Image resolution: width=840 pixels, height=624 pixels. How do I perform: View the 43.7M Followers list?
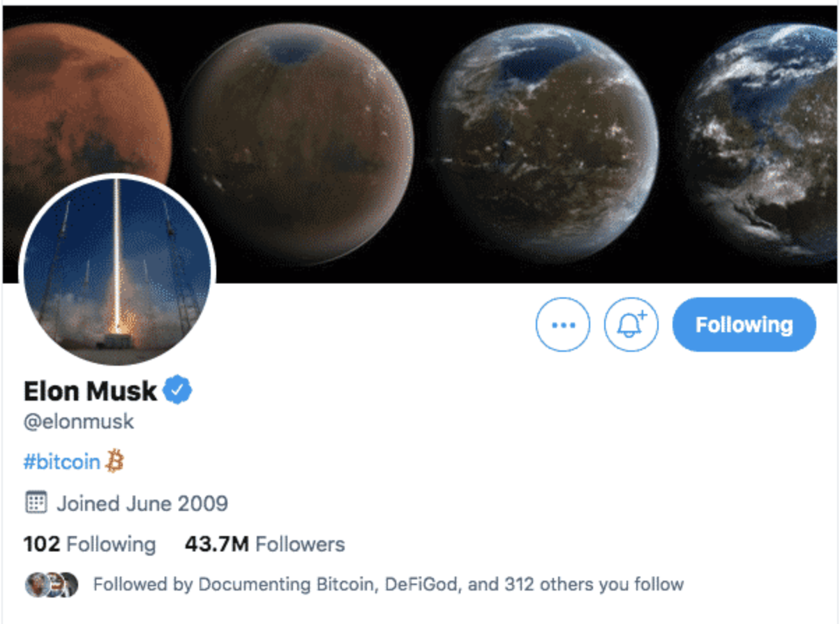[x=264, y=544]
